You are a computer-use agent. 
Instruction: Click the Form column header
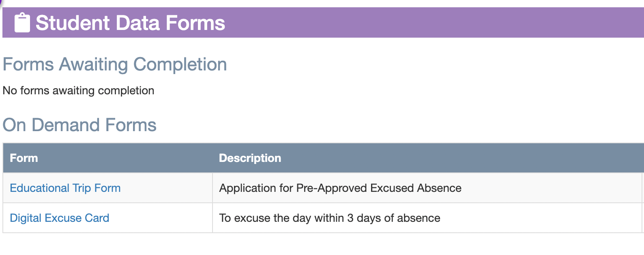[x=24, y=158]
